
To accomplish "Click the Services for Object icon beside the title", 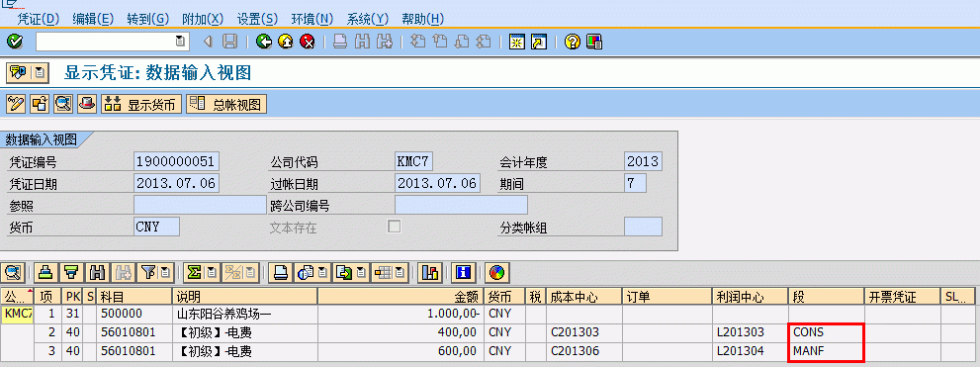I will pyautogui.click(x=18, y=72).
